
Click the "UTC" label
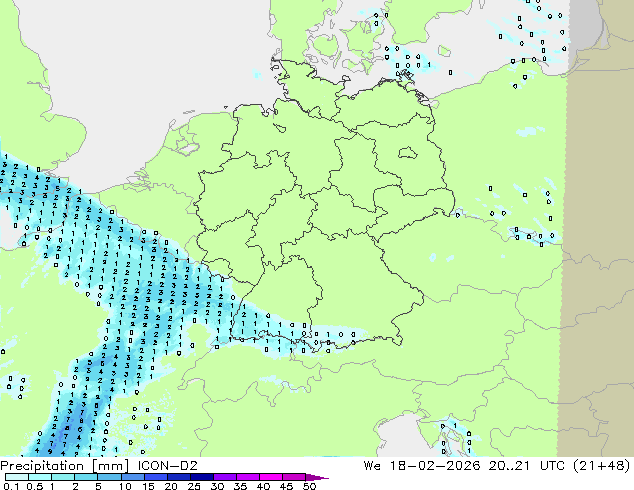(552, 466)
